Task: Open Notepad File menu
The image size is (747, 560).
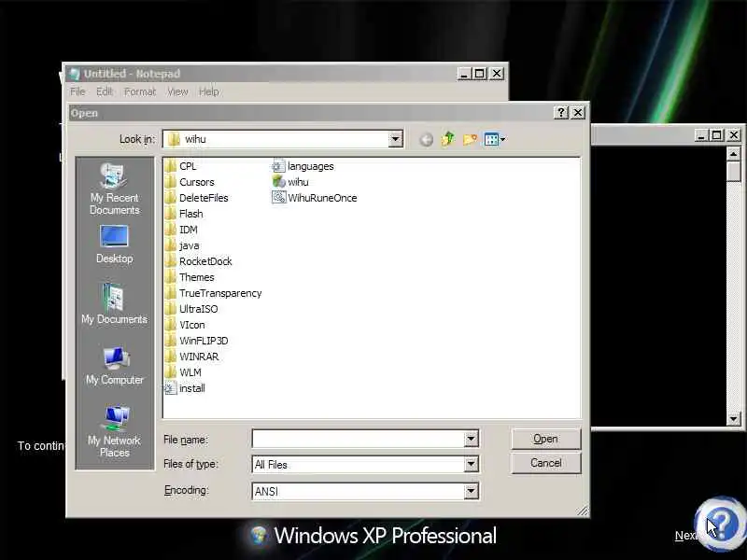Action: pyautogui.click(x=78, y=91)
